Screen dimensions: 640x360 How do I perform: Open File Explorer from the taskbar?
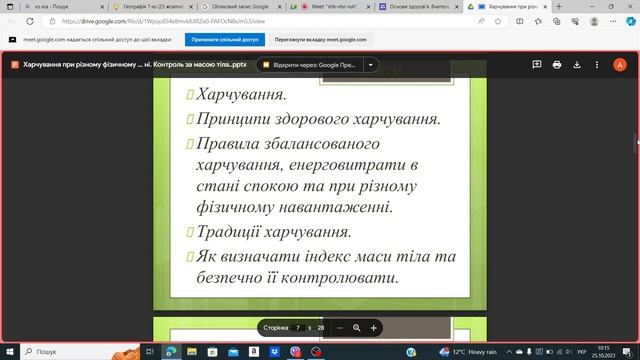(x=192, y=351)
